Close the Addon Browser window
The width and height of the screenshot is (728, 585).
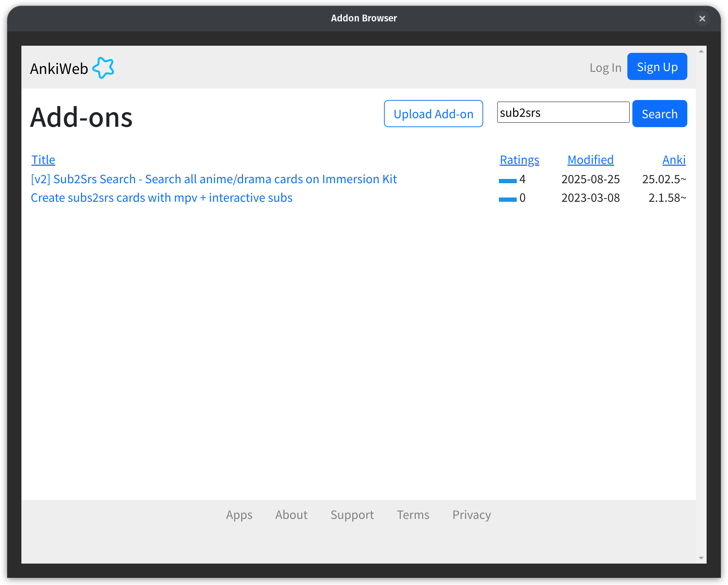(702, 19)
